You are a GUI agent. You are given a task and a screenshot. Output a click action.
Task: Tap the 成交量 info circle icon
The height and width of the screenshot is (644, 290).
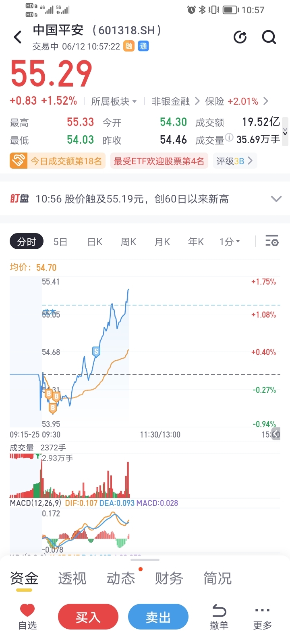[x=229, y=137]
